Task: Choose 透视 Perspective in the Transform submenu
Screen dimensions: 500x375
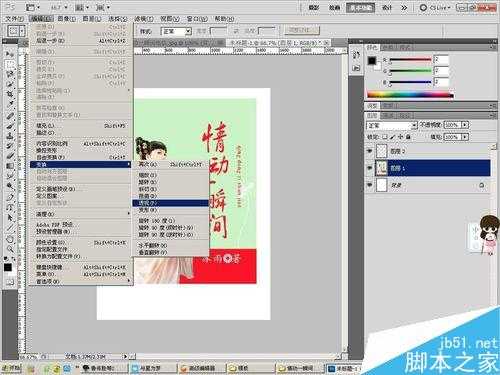Action: (170, 203)
